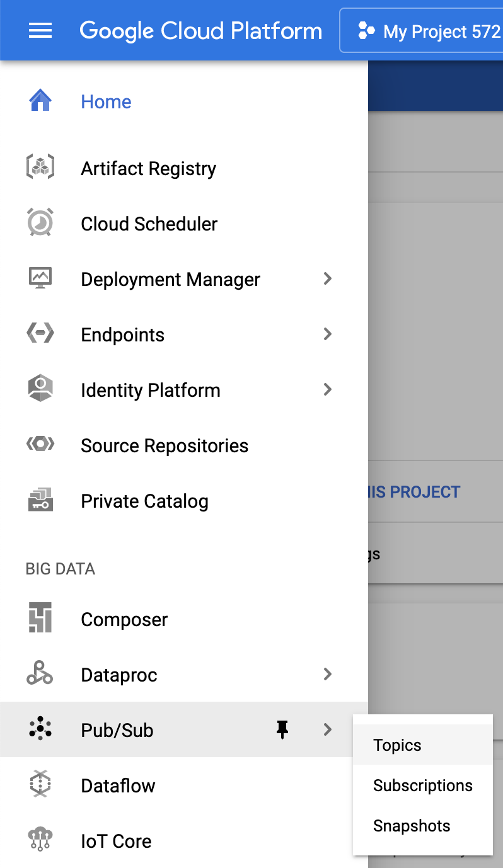Select Subscriptions from the Pub/Sub submenu
This screenshot has height=868, width=503.
[x=422, y=785]
